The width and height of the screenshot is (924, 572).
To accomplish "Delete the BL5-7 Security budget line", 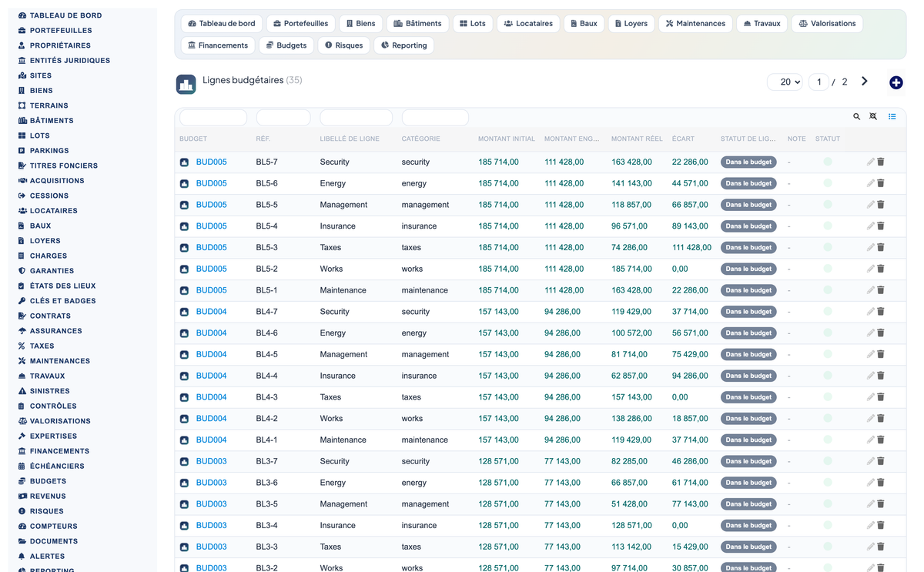I will tap(881, 162).
